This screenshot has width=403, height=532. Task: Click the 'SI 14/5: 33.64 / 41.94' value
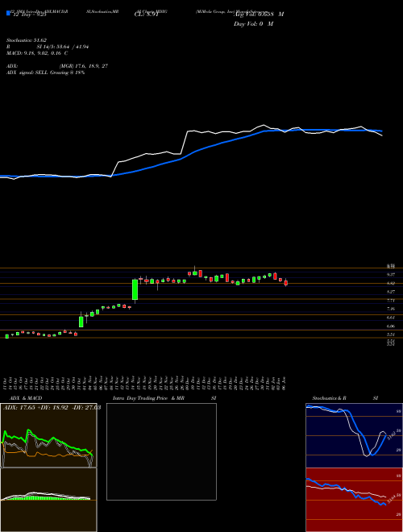click(x=63, y=47)
